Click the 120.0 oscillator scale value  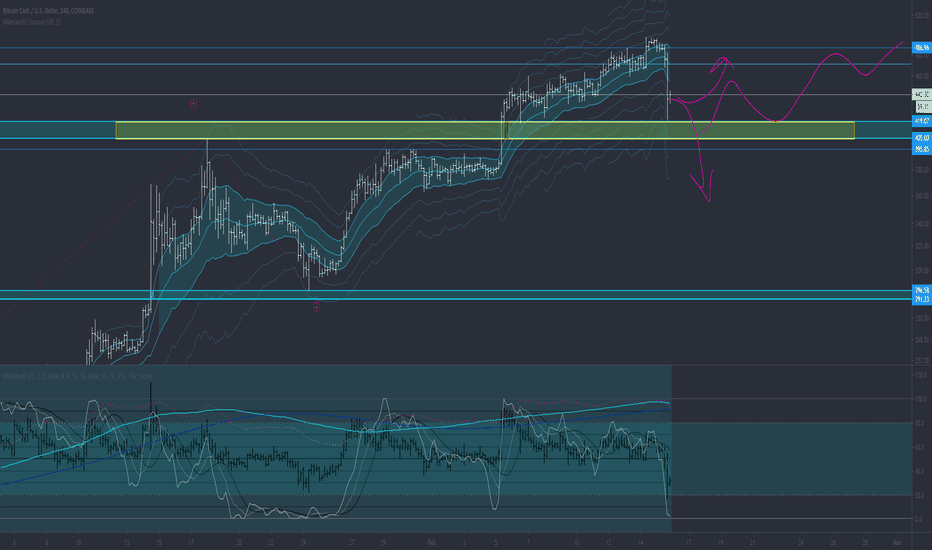click(x=921, y=375)
